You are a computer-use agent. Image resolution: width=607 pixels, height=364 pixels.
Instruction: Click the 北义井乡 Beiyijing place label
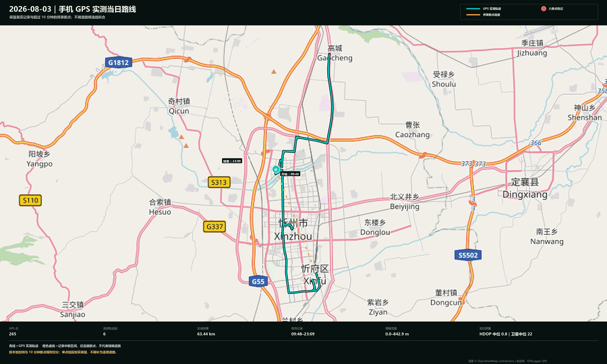[x=405, y=202]
